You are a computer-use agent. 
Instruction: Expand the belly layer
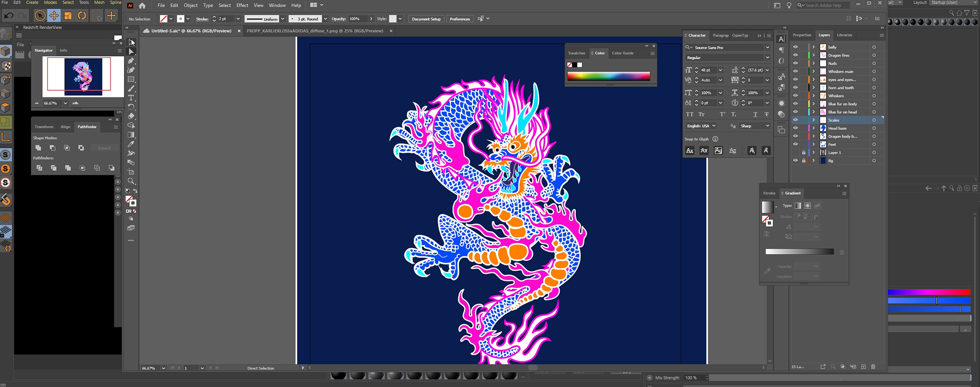tap(814, 47)
